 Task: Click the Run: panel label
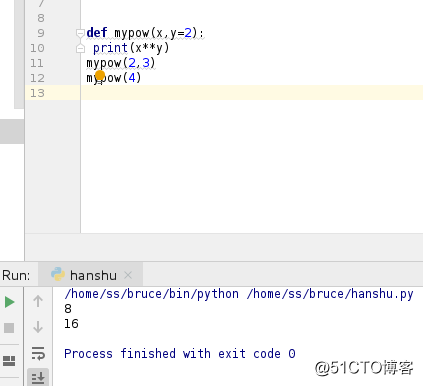click(x=16, y=275)
